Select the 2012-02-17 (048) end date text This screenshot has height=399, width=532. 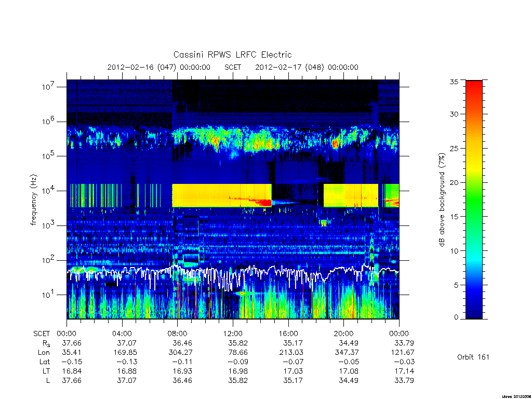[x=290, y=67]
